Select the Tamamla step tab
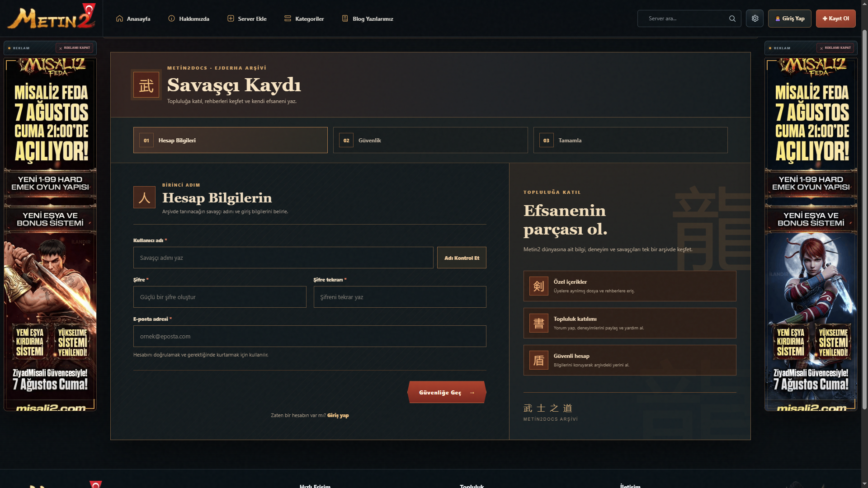Viewport: 868px width, 488px height. (x=631, y=140)
